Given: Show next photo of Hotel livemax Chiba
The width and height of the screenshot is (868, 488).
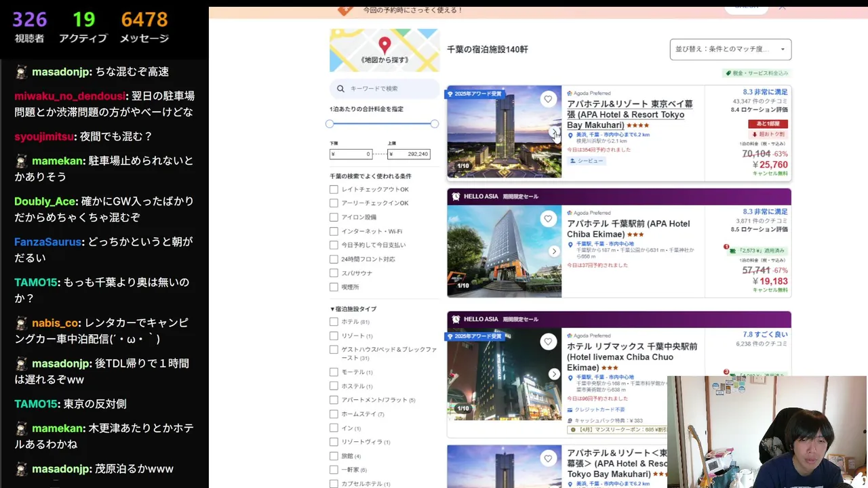Looking at the screenshot, I should pyautogui.click(x=554, y=374).
